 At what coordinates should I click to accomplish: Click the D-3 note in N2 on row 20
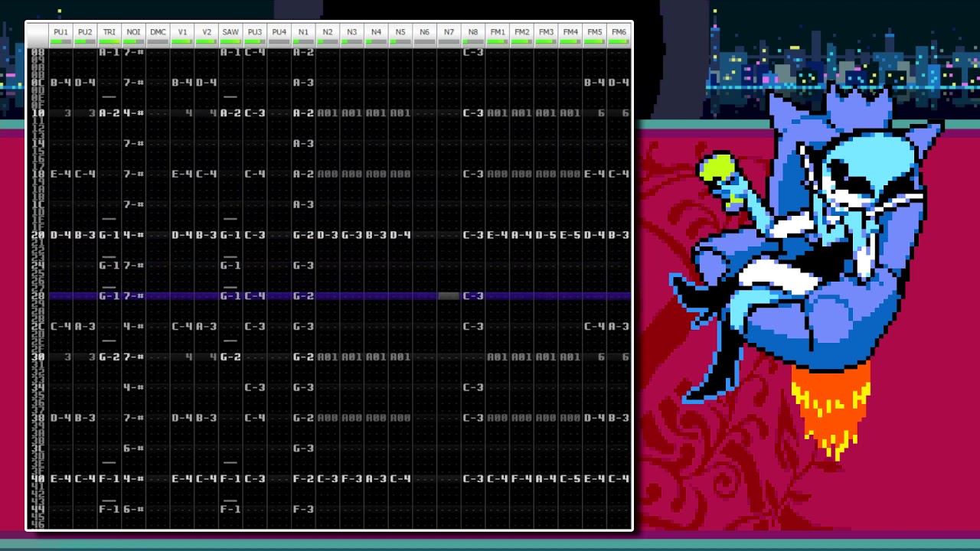tap(328, 235)
